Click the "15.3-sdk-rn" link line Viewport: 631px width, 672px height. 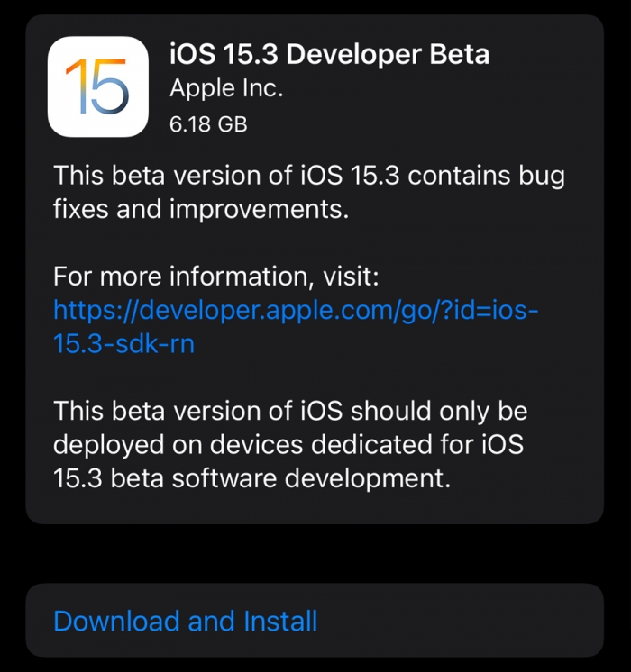(x=123, y=343)
